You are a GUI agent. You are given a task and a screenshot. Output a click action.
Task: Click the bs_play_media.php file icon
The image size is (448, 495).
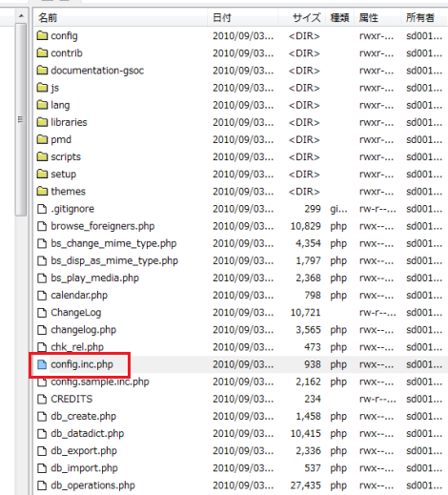[x=42, y=278]
